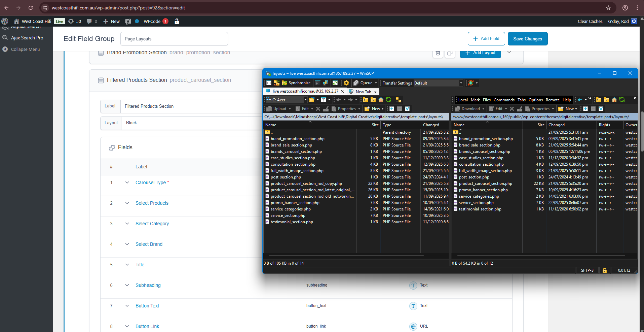
Task: Click local panel select files plus icon
Action: [392, 109]
